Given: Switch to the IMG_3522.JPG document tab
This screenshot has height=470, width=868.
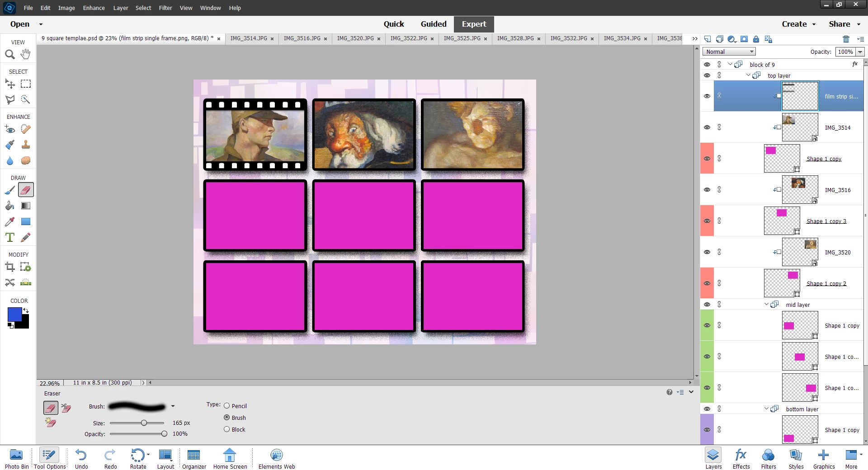Looking at the screenshot, I should (x=409, y=38).
